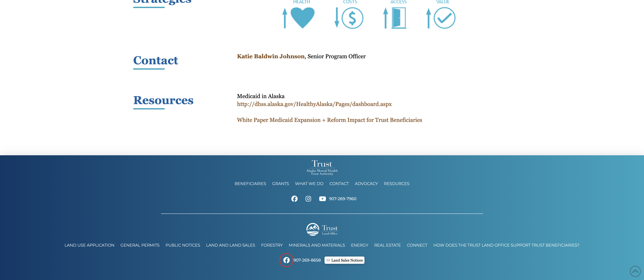
Task: Open the dhss.alaska.gov dashboard link
Action: (314, 104)
